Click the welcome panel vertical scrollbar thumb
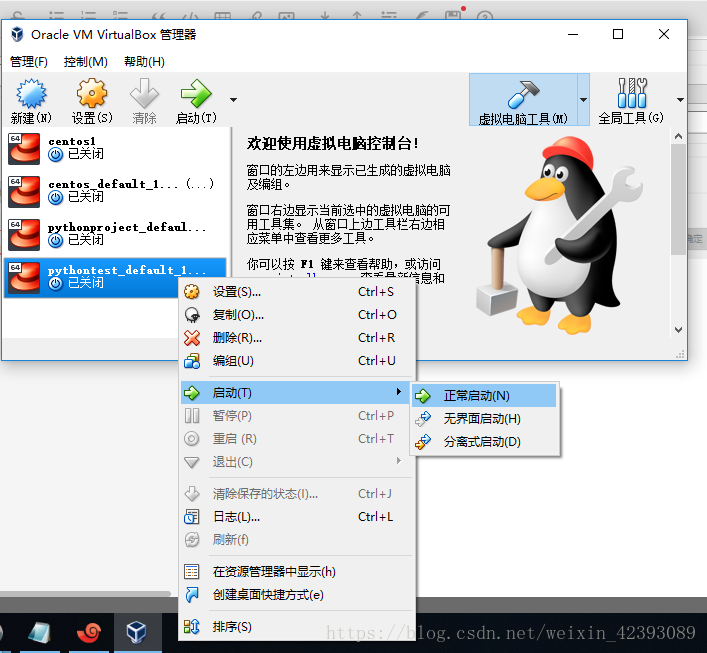707x653 pixels. 678,199
